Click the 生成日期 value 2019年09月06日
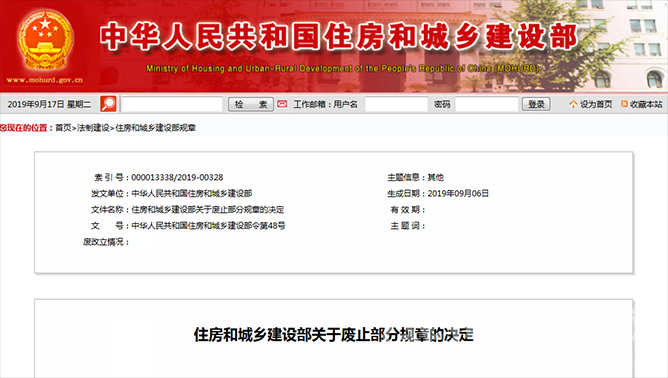This screenshot has width=668, height=378. pos(458,193)
